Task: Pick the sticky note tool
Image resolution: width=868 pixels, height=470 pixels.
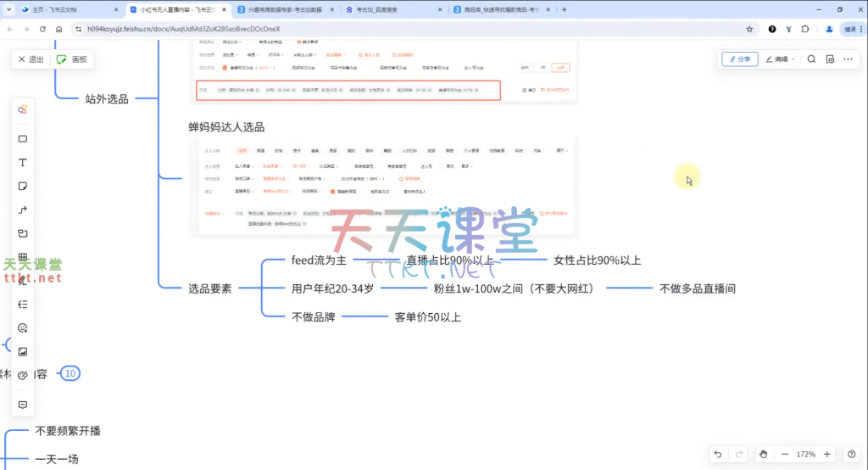Action: tap(23, 186)
